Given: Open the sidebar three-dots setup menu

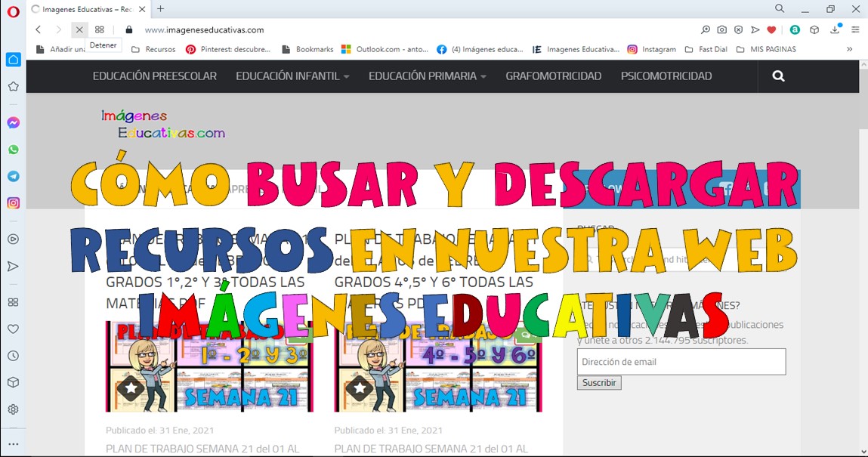Looking at the screenshot, I should (14, 443).
